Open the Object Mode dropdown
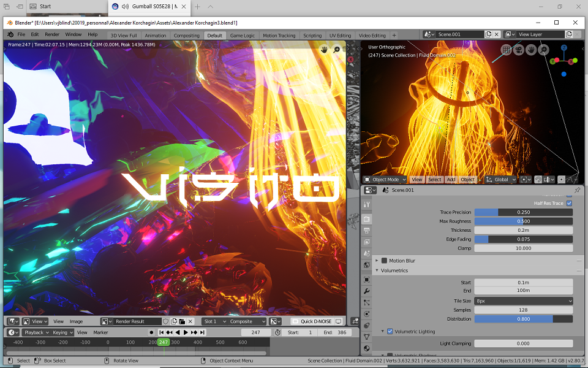The height and width of the screenshot is (368, 588). click(x=385, y=180)
